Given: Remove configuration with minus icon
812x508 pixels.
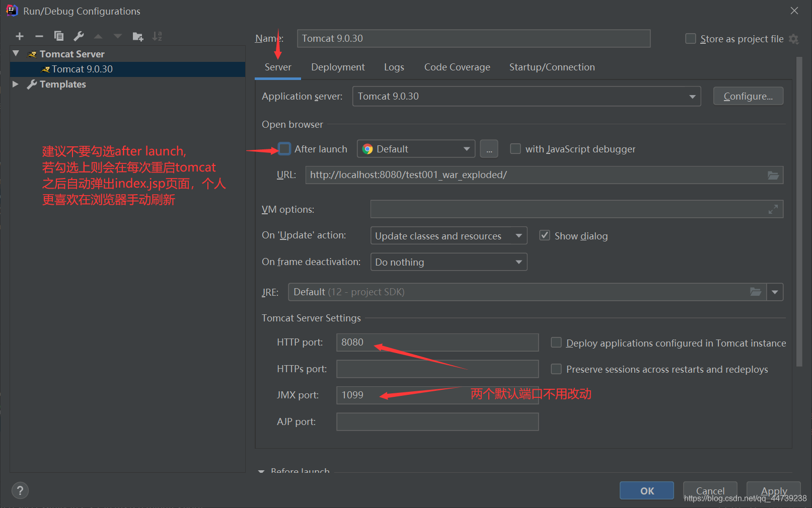Looking at the screenshot, I should coord(39,36).
